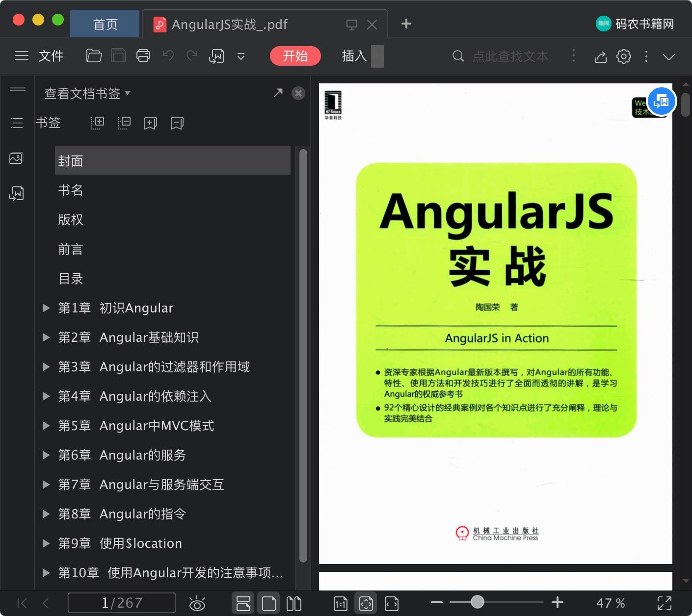Click the add bookmark icon
Screen dimensions: 692x616
(151, 123)
